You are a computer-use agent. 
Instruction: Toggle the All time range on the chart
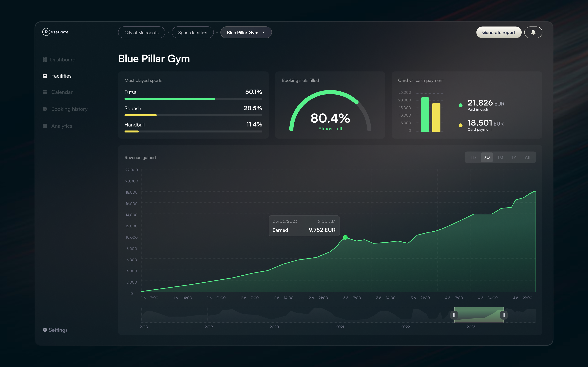[528, 157]
